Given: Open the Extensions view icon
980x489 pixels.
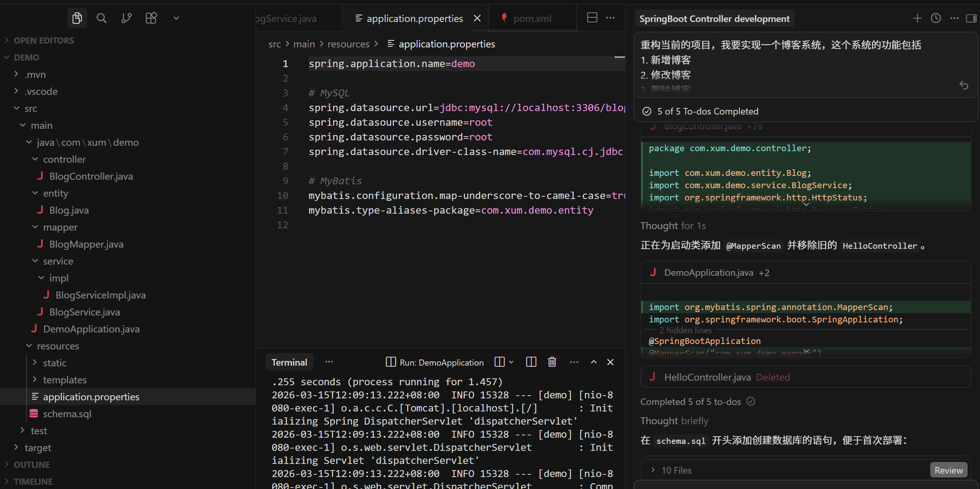Looking at the screenshot, I should tap(151, 18).
